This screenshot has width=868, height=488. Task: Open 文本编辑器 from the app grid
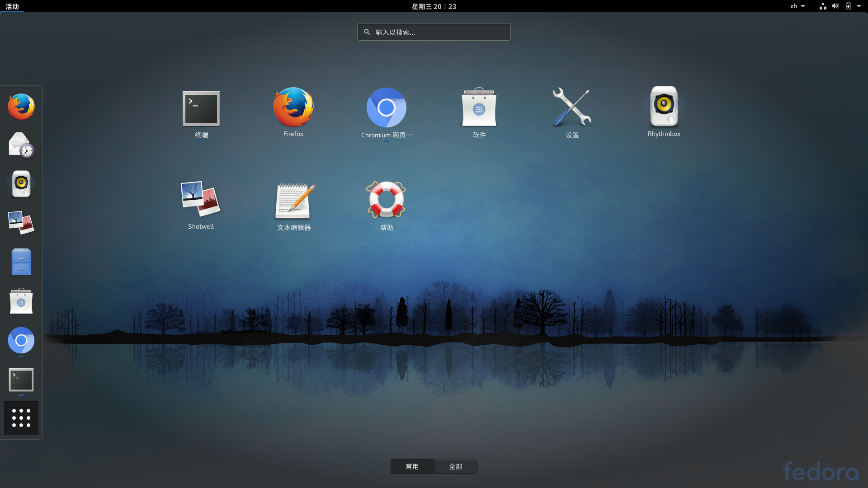(x=294, y=207)
